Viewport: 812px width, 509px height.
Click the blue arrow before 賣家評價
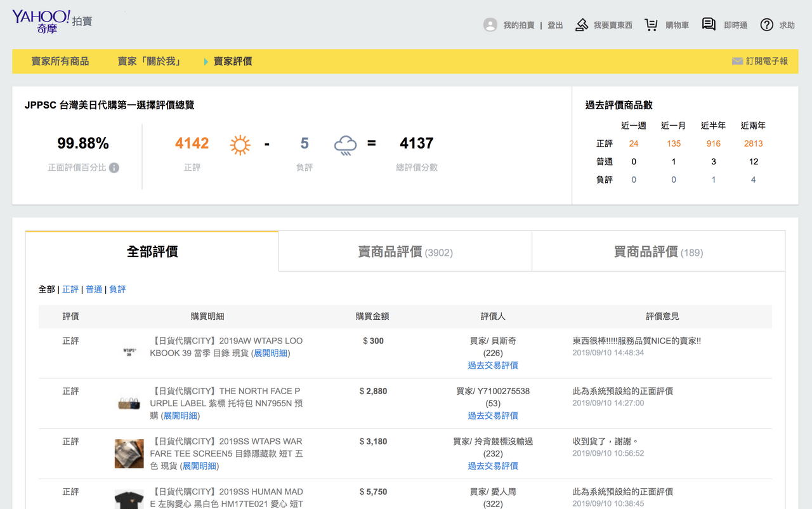206,62
